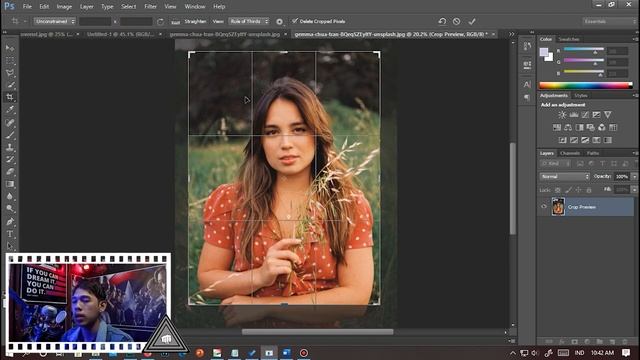Open the layer Kind filter dropdown
Image resolution: width=640 pixels, height=360 pixels.
click(x=556, y=164)
